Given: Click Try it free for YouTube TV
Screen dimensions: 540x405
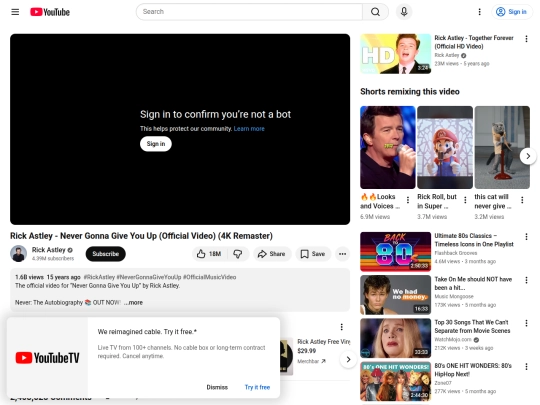Looking at the screenshot, I should coord(257,387).
